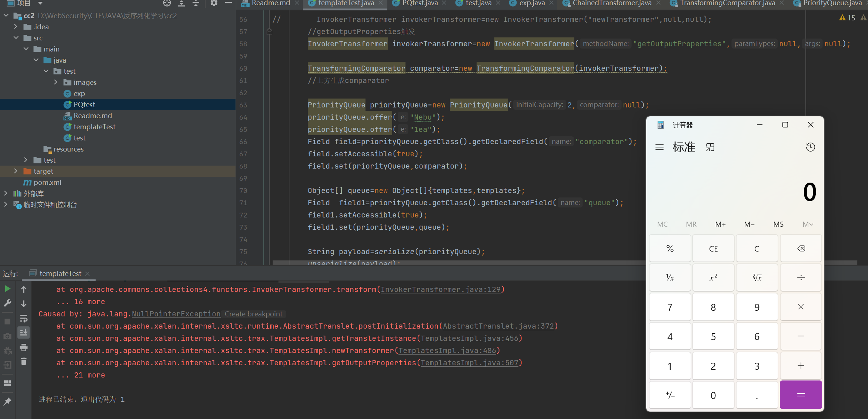Expand the images folder in project tree
868x419 pixels.
click(x=56, y=82)
